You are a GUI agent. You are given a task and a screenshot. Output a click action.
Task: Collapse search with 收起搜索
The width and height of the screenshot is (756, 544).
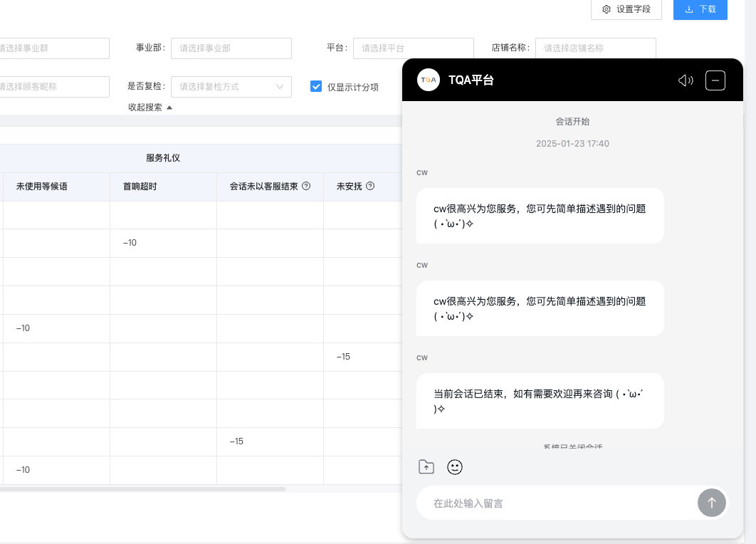tap(150, 107)
